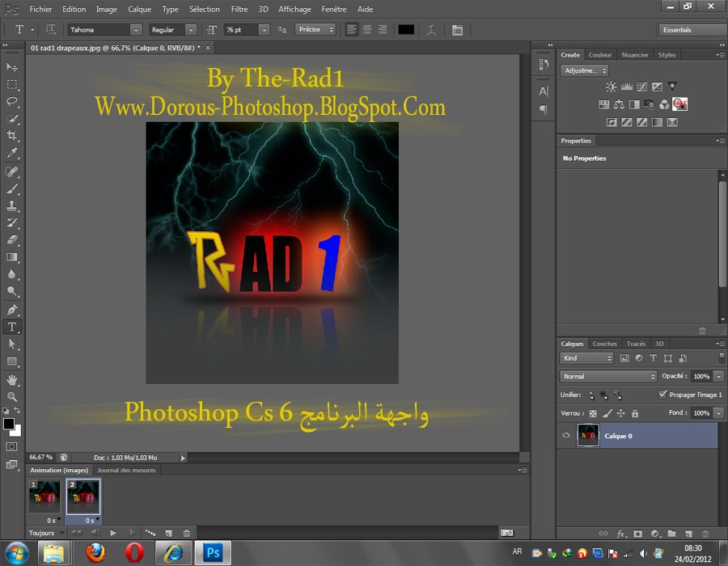Play the frame animation
Viewport: 728px width, 566px height.
click(x=112, y=533)
